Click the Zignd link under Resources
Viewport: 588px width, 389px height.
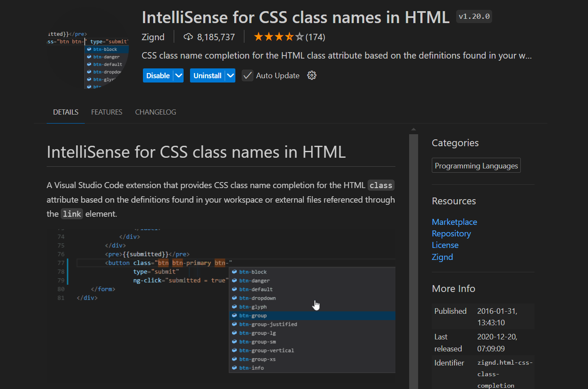point(442,257)
